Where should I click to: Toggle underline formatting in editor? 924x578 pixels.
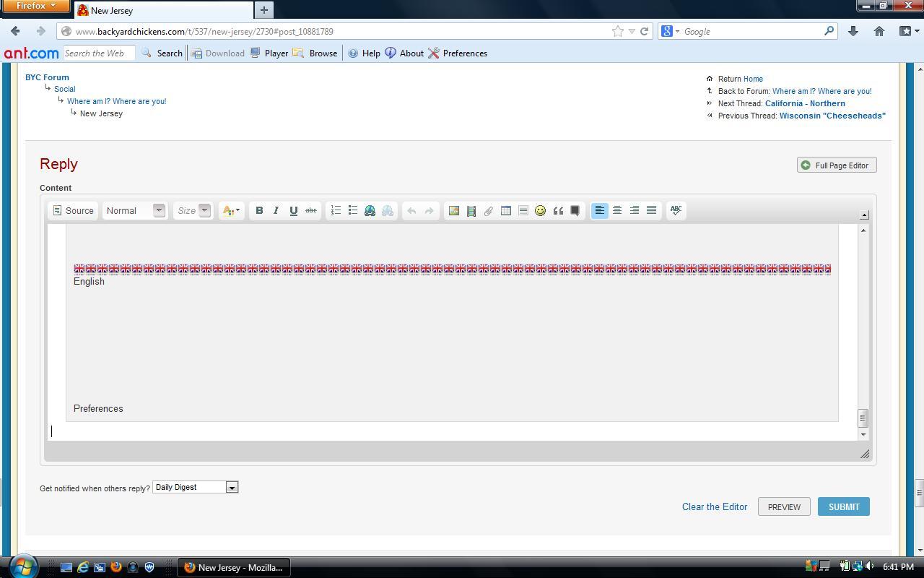(294, 210)
